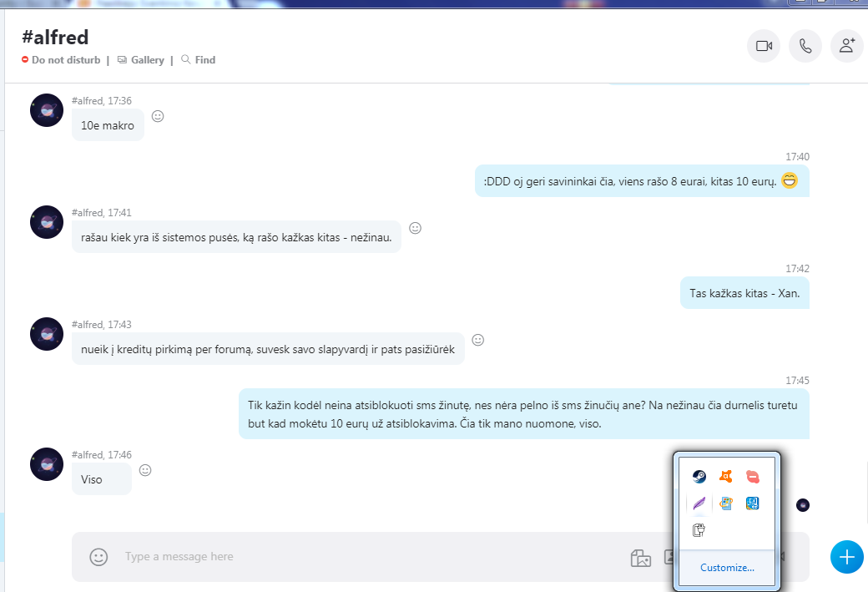
Task: Click the Skype do-not-disturb tray icon
Action: pos(753,477)
